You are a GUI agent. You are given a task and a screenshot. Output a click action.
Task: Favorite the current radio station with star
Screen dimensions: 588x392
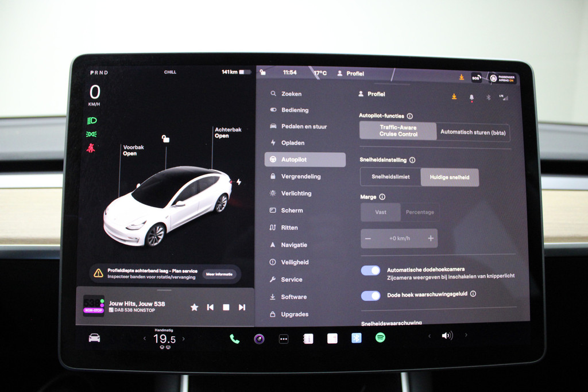(194, 307)
